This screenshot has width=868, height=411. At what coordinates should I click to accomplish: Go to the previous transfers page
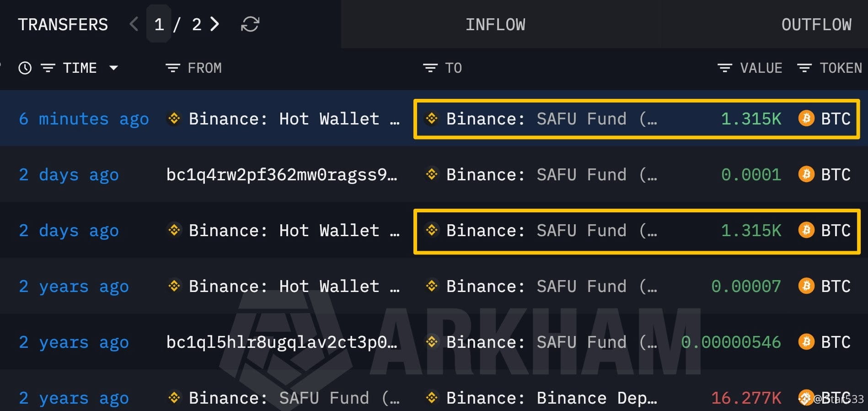[x=134, y=24]
